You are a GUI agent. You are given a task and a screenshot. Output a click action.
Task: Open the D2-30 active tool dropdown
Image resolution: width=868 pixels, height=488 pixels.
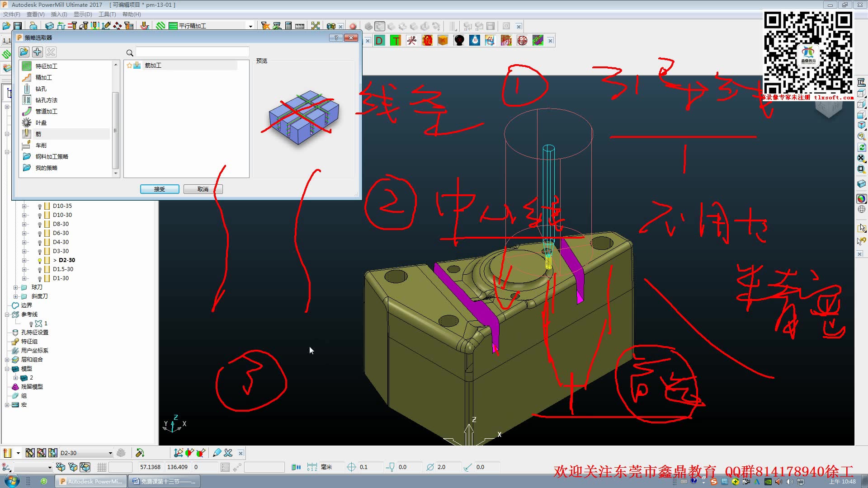pyautogui.click(x=110, y=453)
